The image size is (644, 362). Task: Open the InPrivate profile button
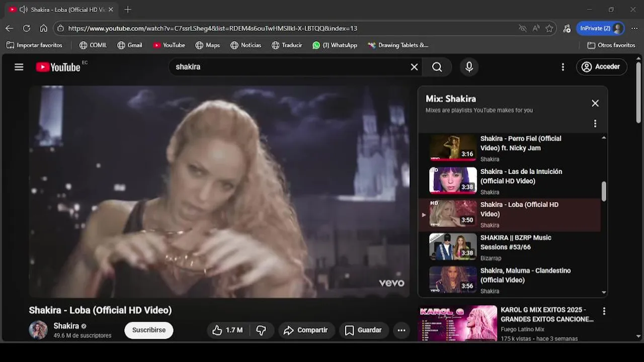pyautogui.click(x=600, y=28)
